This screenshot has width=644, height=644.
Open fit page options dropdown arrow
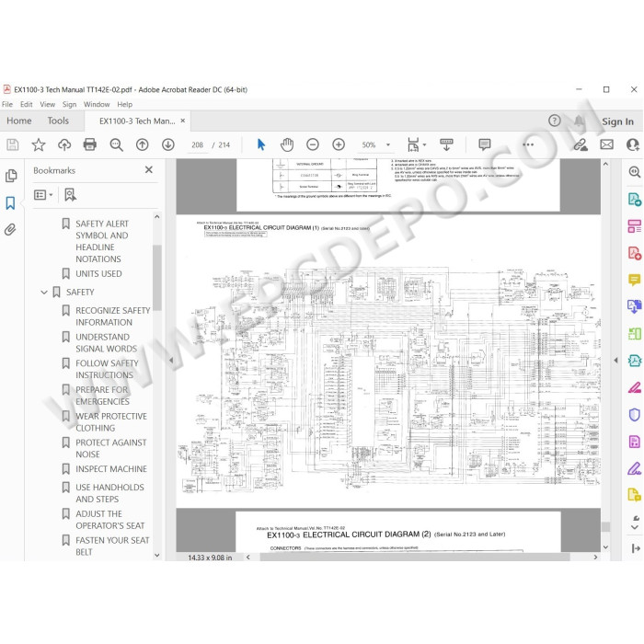click(424, 144)
